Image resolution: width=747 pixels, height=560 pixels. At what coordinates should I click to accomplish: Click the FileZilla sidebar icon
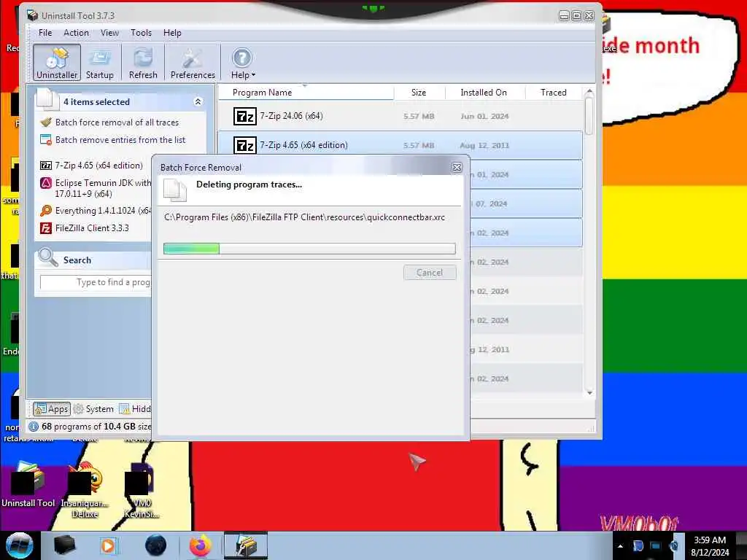pos(46,228)
